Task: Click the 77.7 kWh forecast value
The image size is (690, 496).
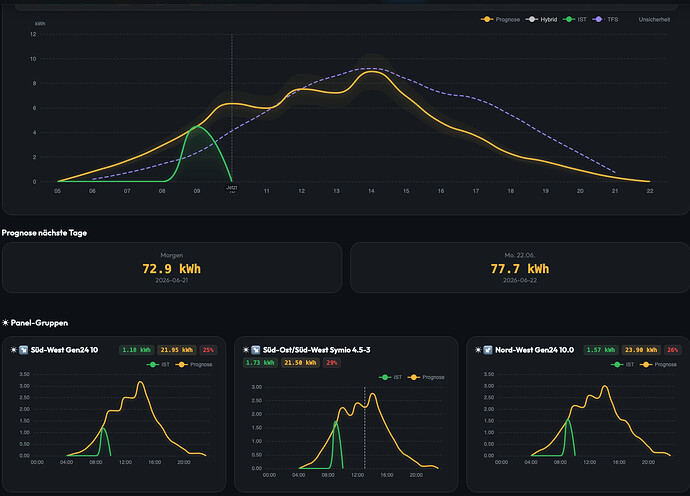Action: 520,268
